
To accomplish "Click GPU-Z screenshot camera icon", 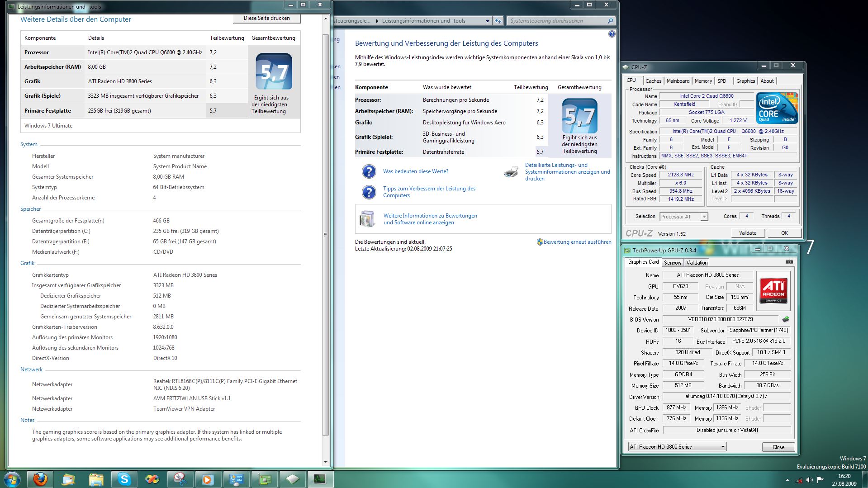I will [x=789, y=262].
